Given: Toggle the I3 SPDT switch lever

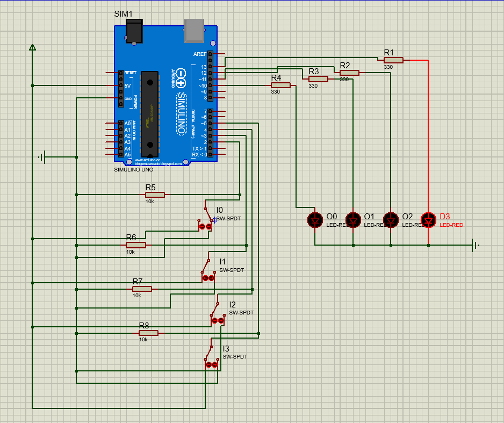Looking at the screenshot, I should coord(208,353).
